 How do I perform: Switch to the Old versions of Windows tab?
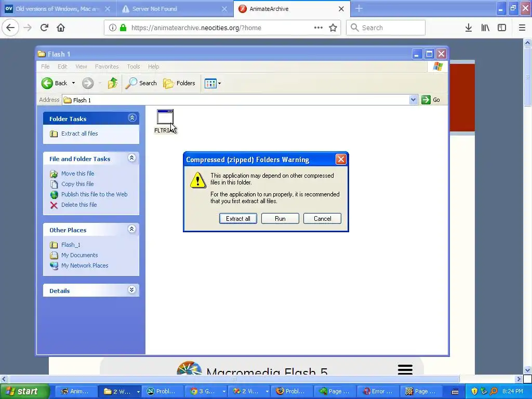tap(57, 9)
